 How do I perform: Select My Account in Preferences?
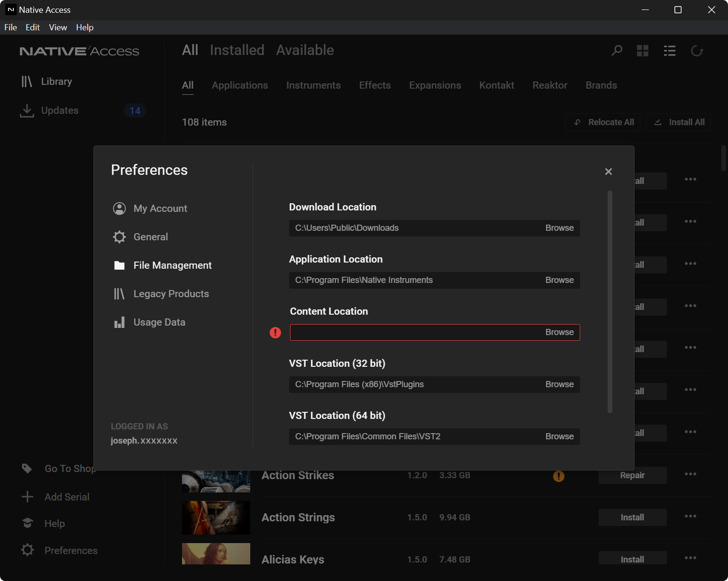(150, 209)
